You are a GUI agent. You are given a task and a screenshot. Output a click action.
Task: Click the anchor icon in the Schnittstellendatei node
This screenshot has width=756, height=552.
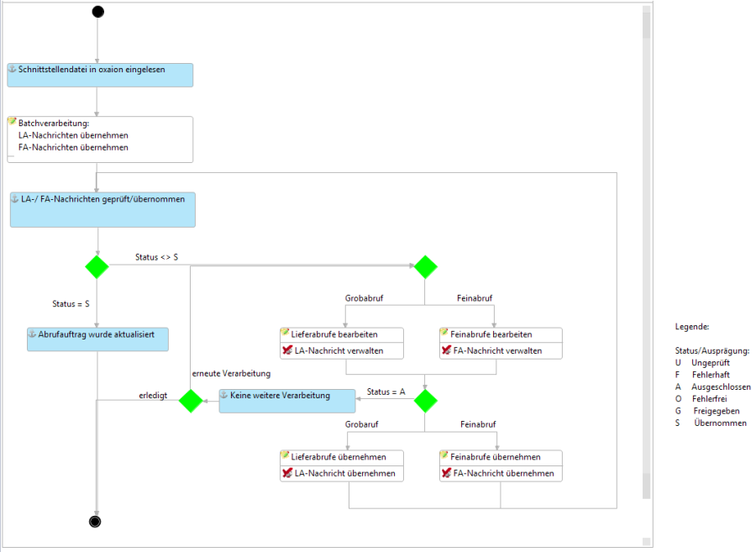pos(13,70)
